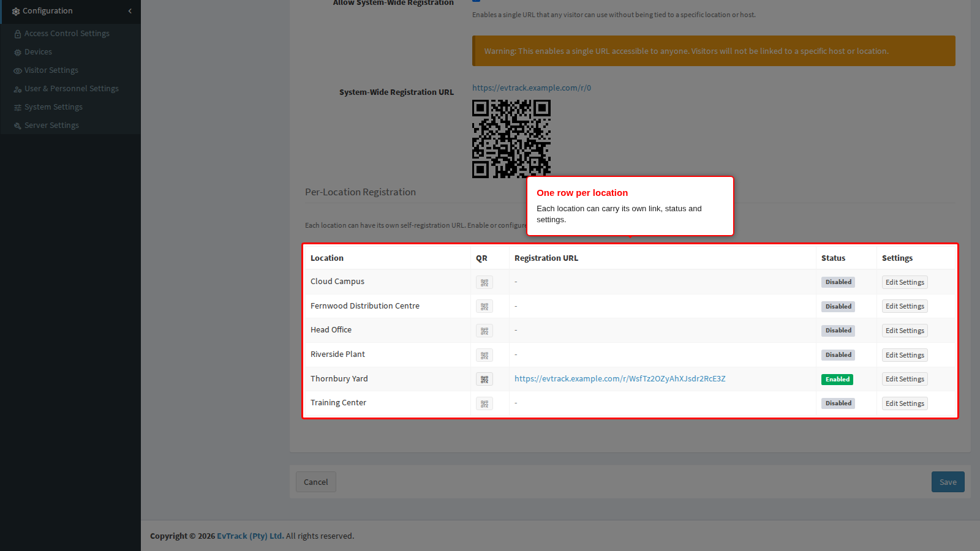The image size is (980, 551).
Task: Open QR code for Fernwood Distribution Centre
Action: click(x=484, y=307)
